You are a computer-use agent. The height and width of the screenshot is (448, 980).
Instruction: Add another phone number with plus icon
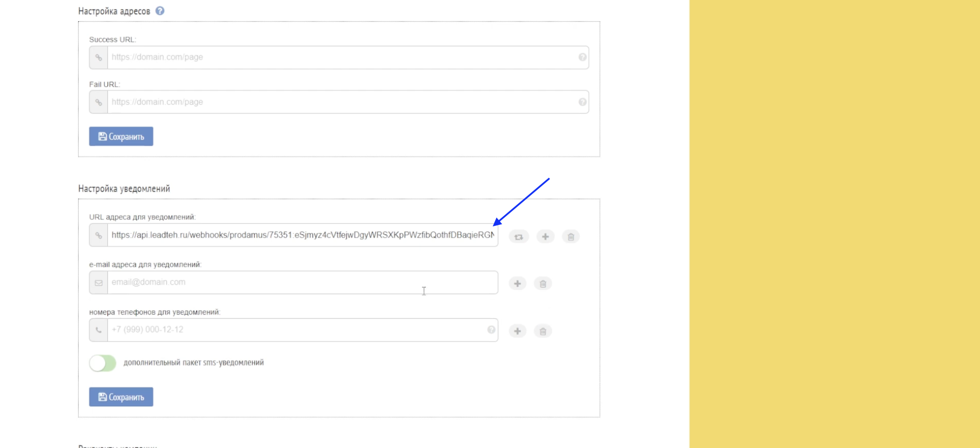pos(517,331)
